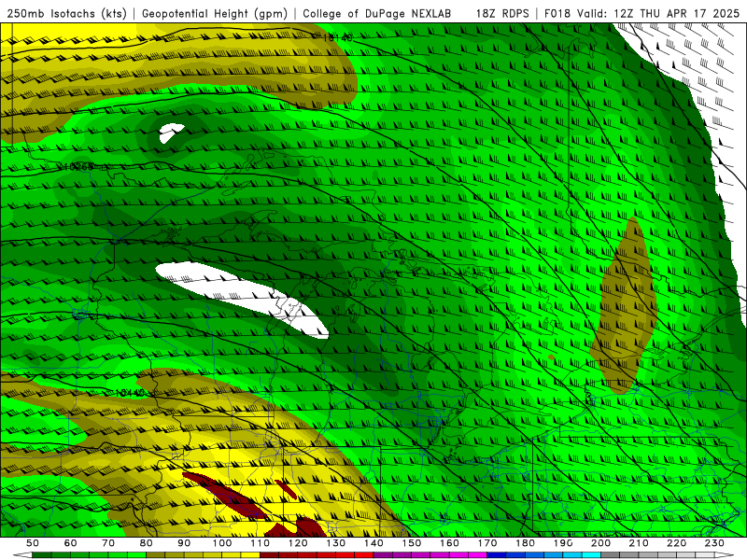The image size is (747, 560).
Task: Click the purple swatch right of 140
Action: click(384, 555)
